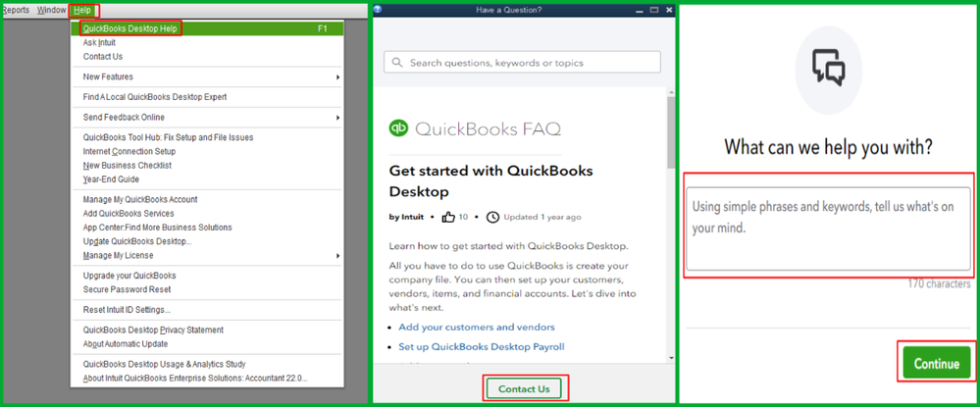
Task: Click the What can we help you with text box
Action: (829, 227)
